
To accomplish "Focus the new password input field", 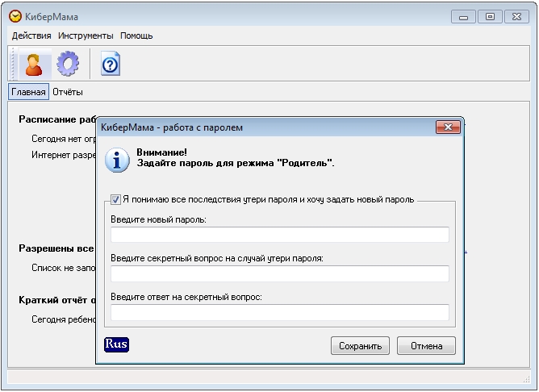I will [x=280, y=235].
